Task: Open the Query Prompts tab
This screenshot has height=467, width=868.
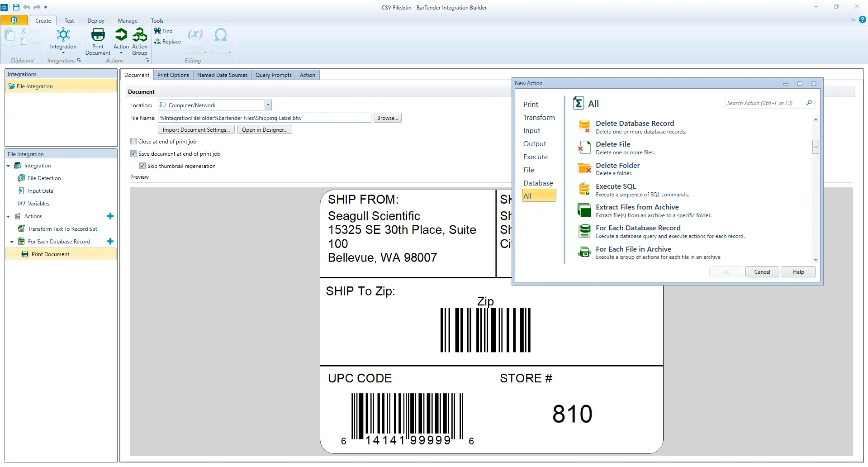Action: pos(273,75)
